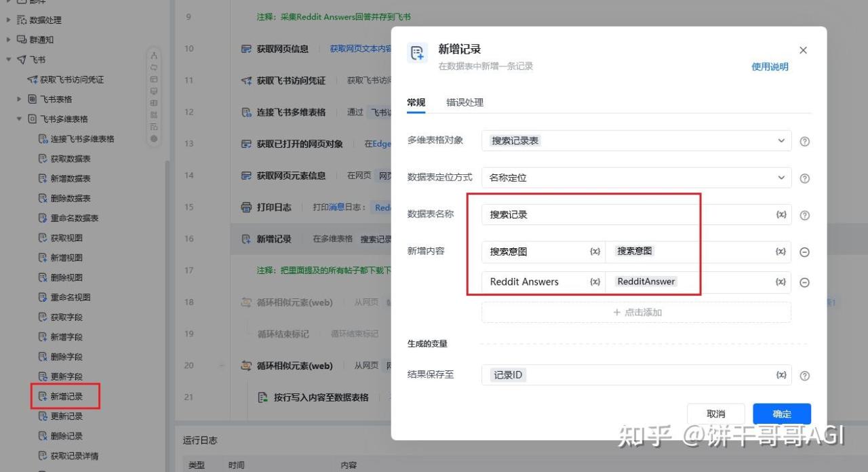
Task: Insert variable in Reddit Answers name field
Action: tap(595, 281)
